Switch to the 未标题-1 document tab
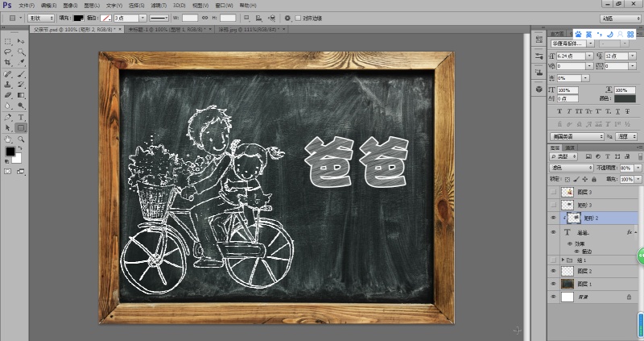The width and height of the screenshot is (644, 341). tap(168, 30)
